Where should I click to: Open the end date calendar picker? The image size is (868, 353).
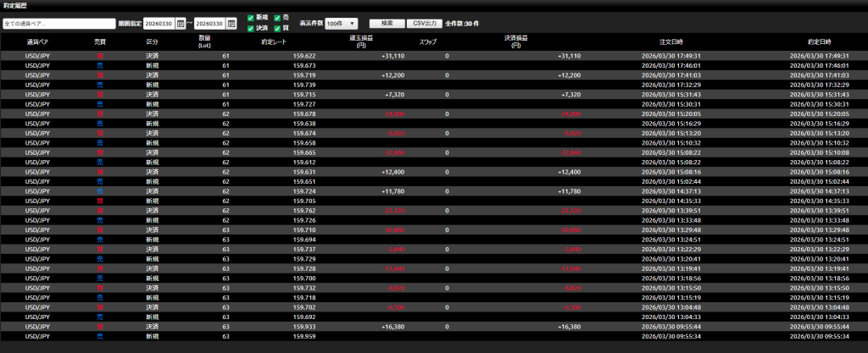coord(231,24)
